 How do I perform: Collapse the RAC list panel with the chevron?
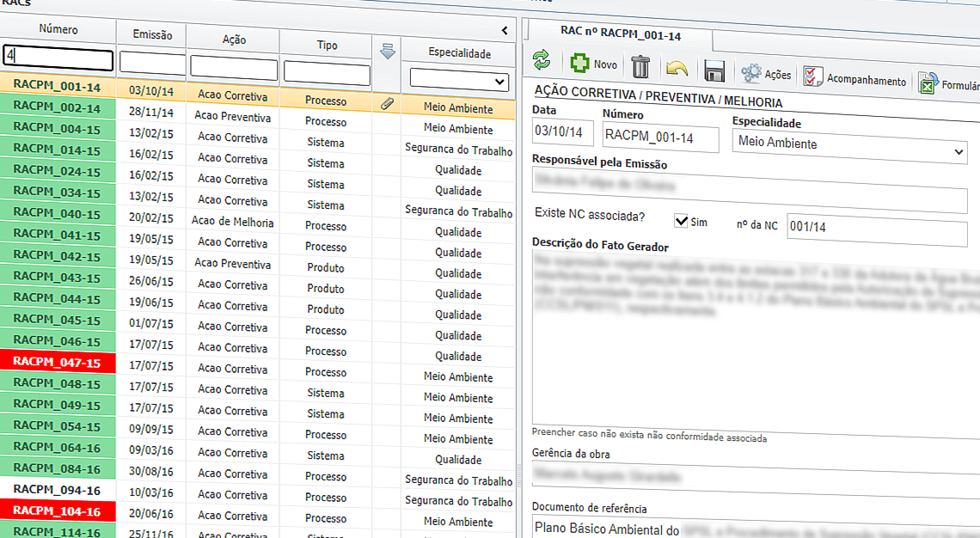click(x=505, y=29)
